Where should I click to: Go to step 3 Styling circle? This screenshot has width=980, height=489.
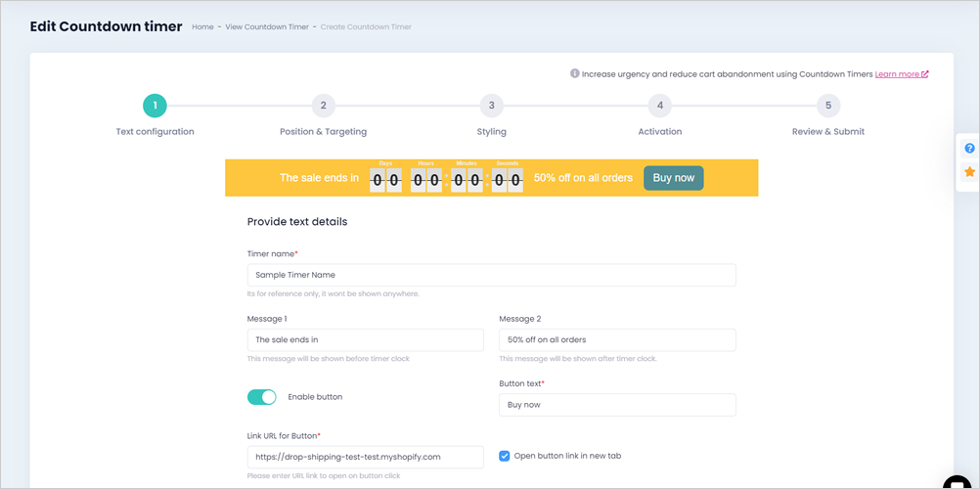pyautogui.click(x=492, y=106)
